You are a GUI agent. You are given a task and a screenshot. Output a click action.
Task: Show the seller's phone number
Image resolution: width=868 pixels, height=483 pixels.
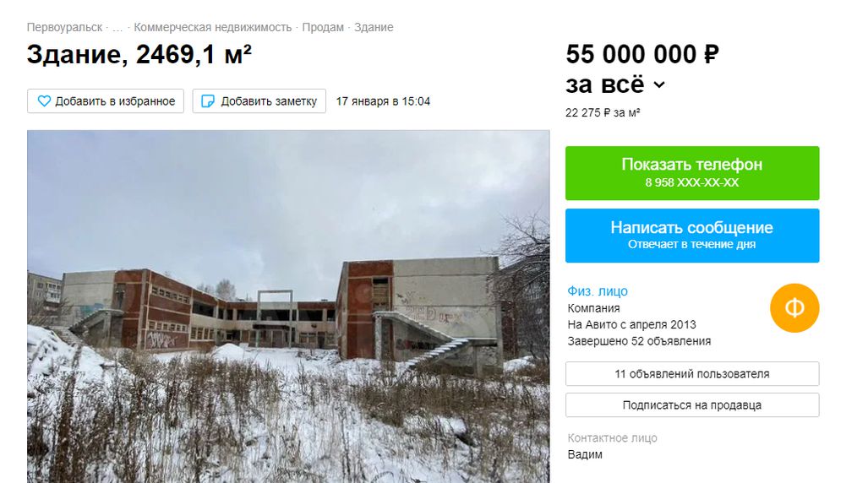pos(692,173)
